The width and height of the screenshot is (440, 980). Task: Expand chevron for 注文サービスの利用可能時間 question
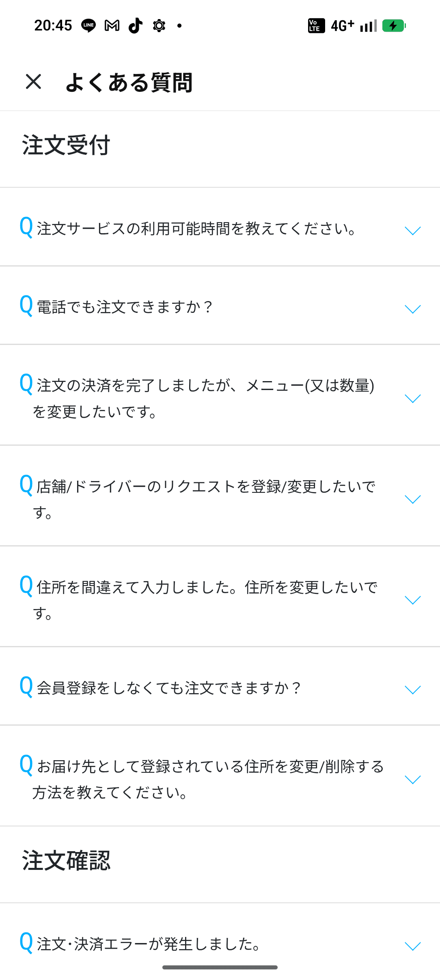click(x=412, y=231)
